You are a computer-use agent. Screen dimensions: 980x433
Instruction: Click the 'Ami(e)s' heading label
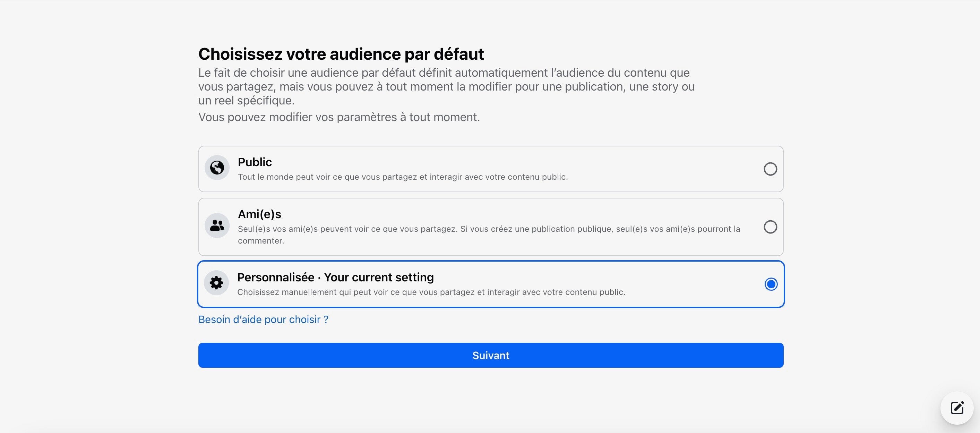tap(259, 214)
